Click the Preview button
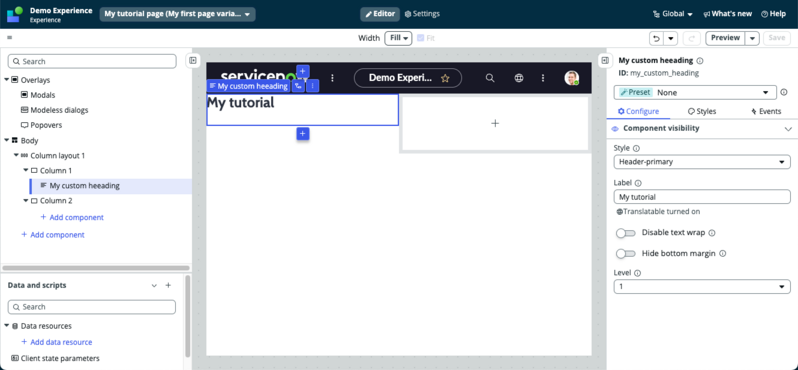Image resolution: width=798 pixels, height=370 pixels. (725, 38)
